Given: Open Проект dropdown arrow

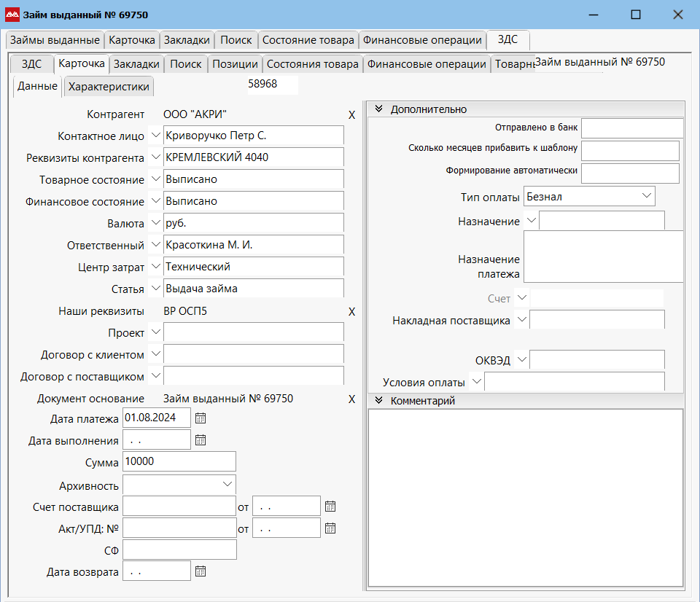Looking at the screenshot, I should [155, 332].
